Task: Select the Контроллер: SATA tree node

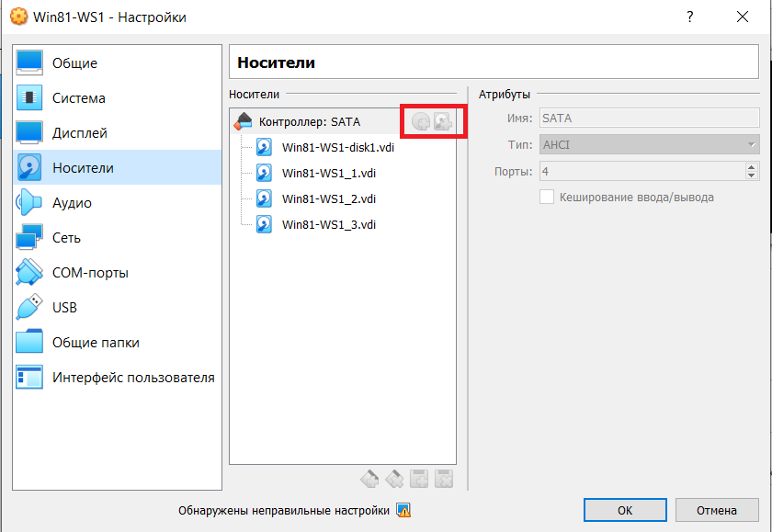Action: click(x=343, y=121)
